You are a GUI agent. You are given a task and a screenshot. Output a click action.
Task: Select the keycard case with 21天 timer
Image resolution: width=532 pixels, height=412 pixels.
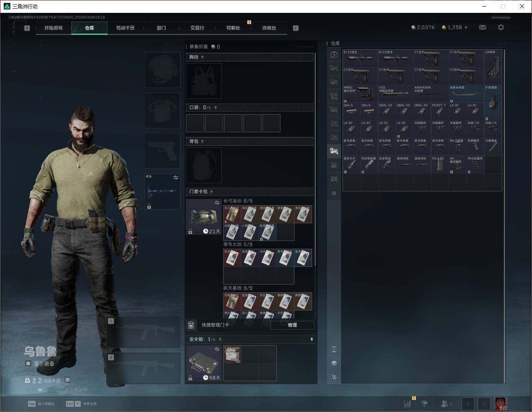[204, 217]
